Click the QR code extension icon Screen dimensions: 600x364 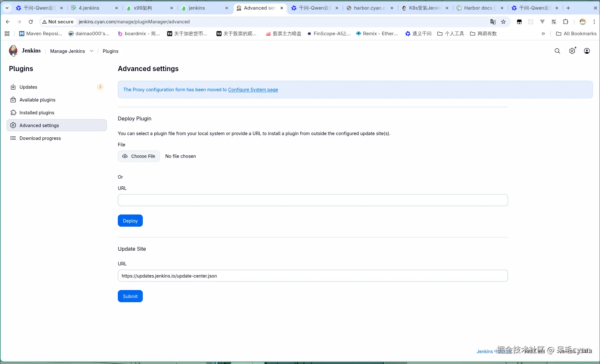[x=554, y=22]
